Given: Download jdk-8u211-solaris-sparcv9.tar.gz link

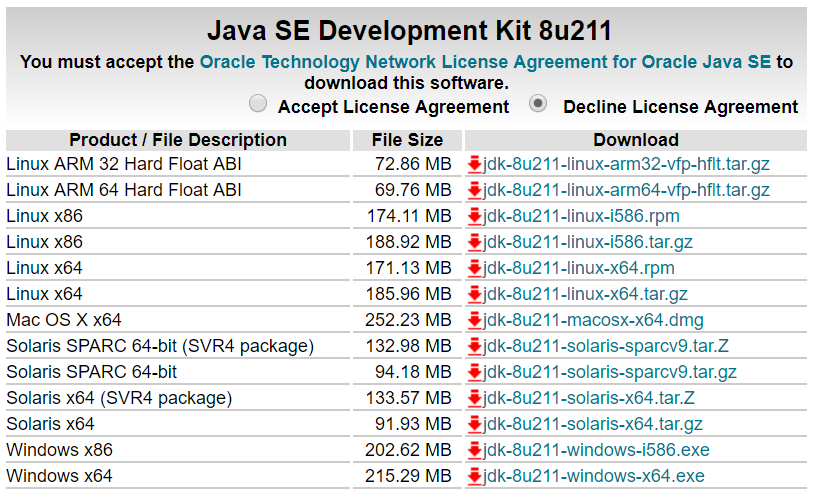Looking at the screenshot, I should pos(609,372).
